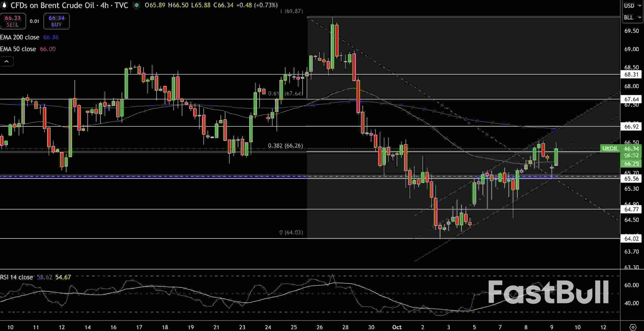Select the EMA 50 close indicator label
The height and width of the screenshot is (331, 644).
[x=18, y=49]
